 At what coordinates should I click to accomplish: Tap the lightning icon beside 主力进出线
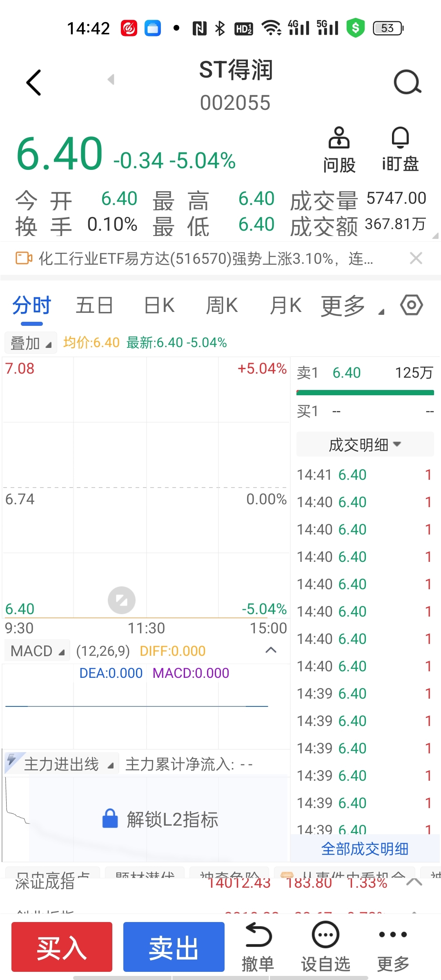pos(12,760)
